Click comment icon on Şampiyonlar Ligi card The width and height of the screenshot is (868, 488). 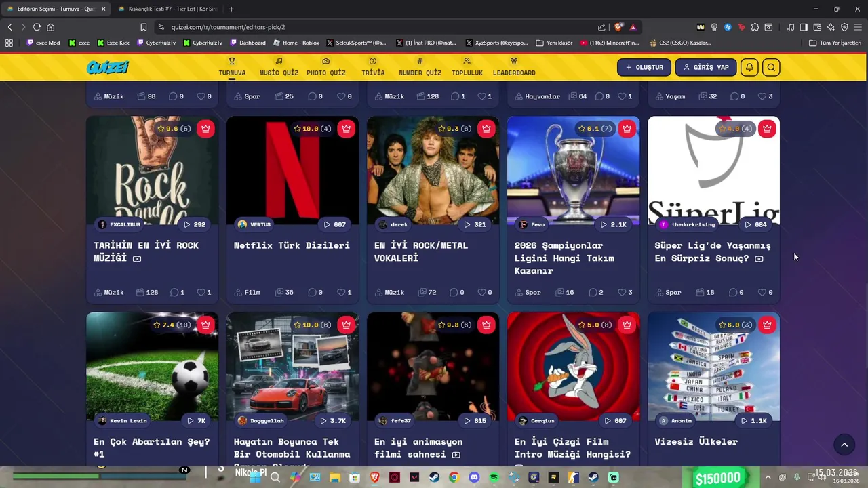point(593,293)
